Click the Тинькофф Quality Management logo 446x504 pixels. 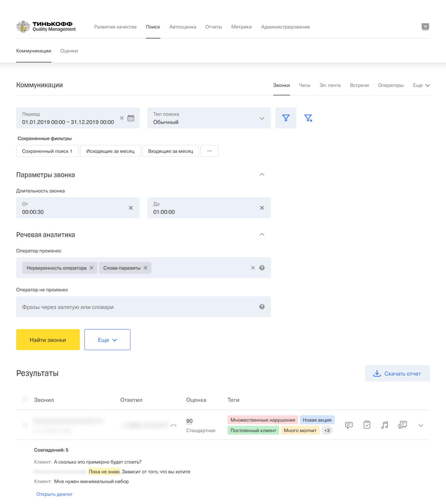(x=46, y=27)
